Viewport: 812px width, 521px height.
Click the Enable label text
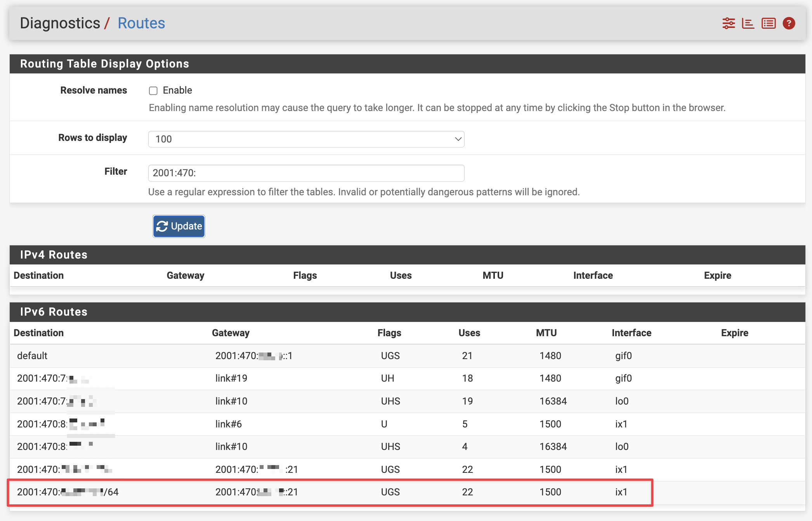[177, 90]
